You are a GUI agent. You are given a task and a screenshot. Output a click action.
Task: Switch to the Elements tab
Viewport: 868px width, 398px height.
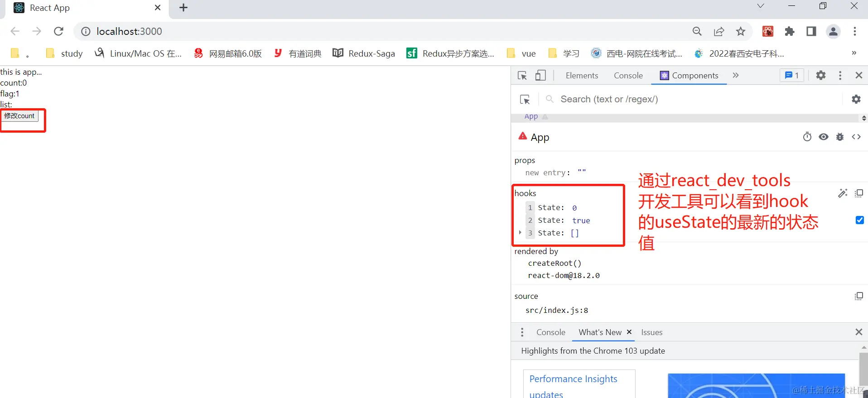click(x=582, y=76)
